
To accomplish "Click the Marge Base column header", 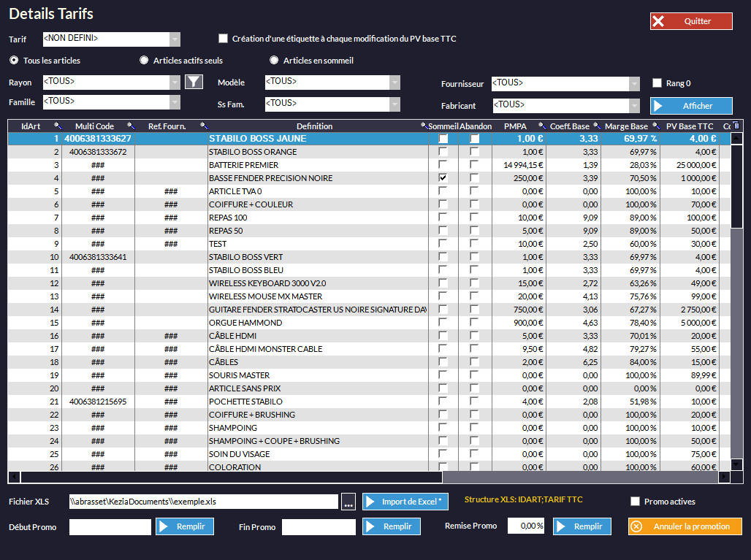I will tap(626, 126).
